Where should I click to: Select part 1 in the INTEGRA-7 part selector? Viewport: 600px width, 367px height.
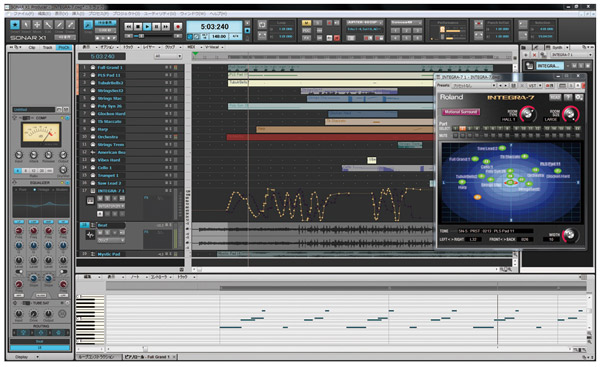point(455,129)
